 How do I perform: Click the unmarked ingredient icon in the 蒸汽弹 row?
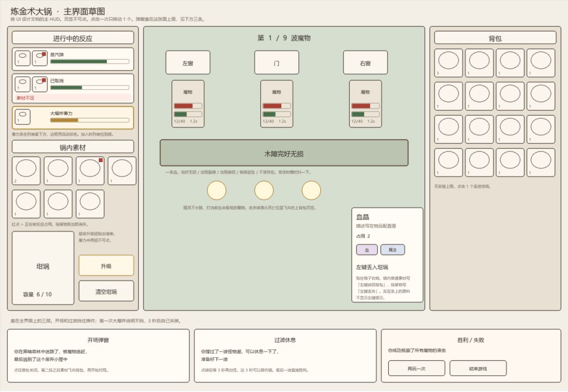[x=23, y=58]
